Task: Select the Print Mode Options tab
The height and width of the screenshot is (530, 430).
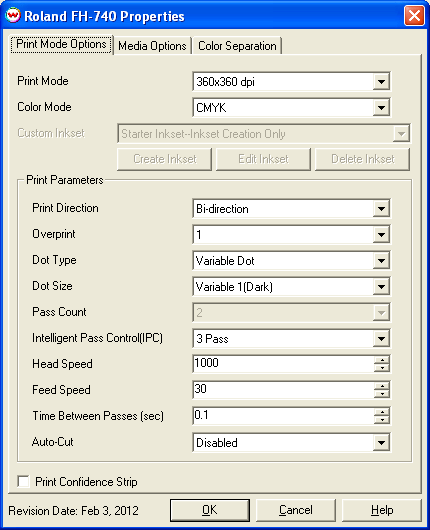Action: (x=61, y=44)
